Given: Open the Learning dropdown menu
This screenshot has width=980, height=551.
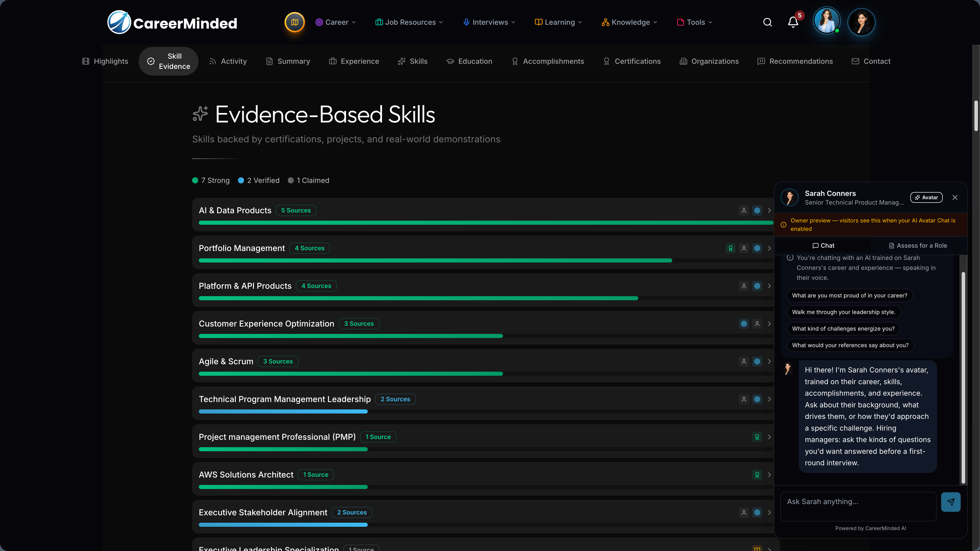Looking at the screenshot, I should pos(558,22).
